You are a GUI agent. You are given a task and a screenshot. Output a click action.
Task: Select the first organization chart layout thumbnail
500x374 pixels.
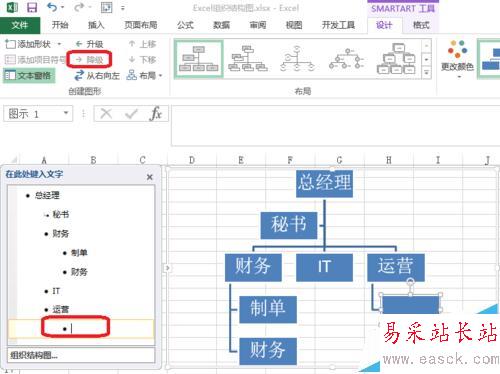click(x=199, y=59)
